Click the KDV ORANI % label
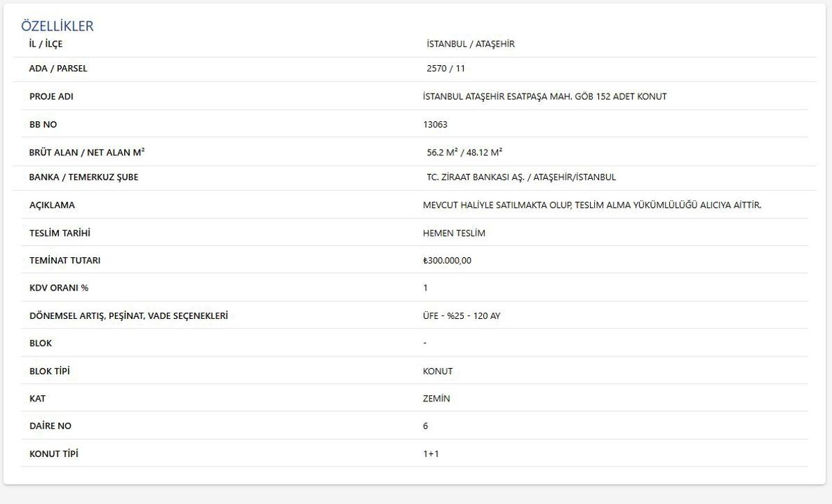Image resolution: width=832 pixels, height=504 pixels. (x=59, y=288)
